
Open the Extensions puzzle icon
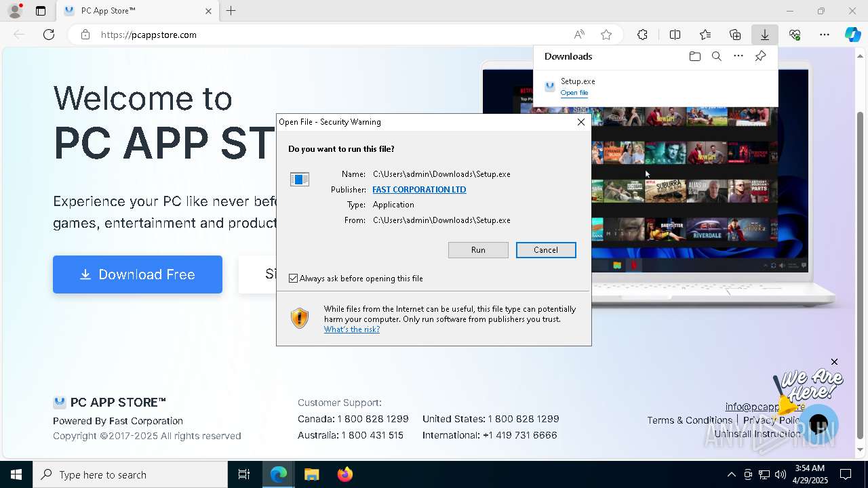(642, 35)
